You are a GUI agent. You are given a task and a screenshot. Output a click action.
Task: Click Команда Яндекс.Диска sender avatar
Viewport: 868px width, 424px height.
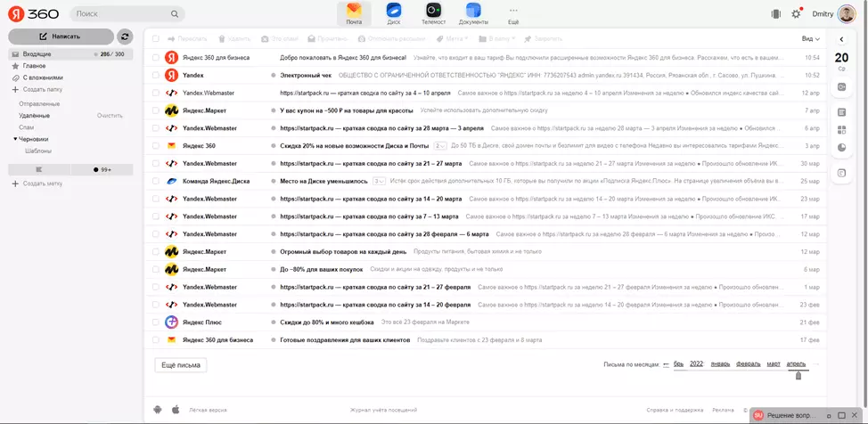(x=172, y=181)
